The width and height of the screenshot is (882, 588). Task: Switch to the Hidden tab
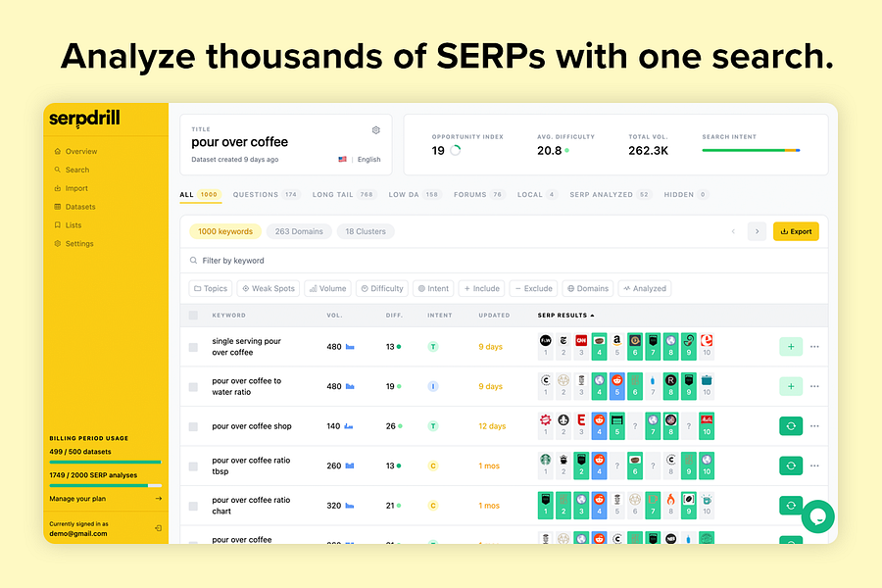point(686,195)
